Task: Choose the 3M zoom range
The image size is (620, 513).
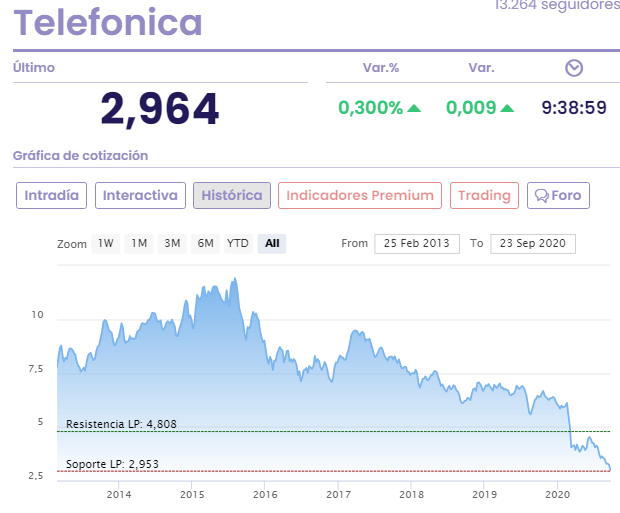Action: click(172, 243)
